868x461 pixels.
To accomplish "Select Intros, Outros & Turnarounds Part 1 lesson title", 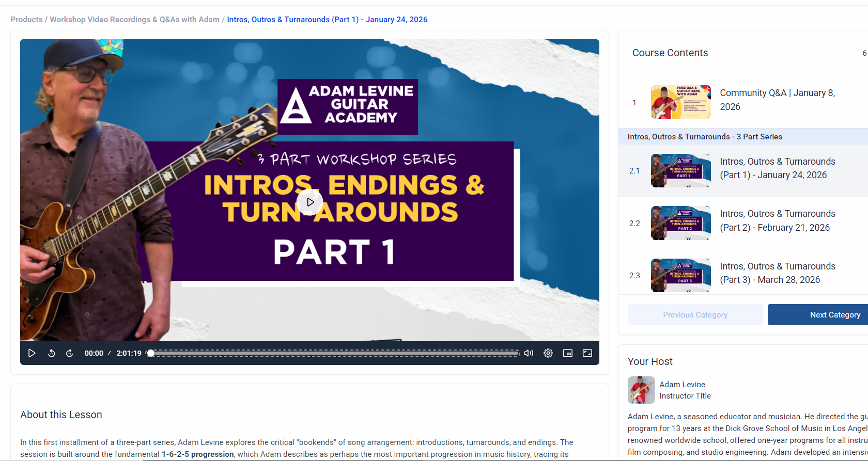I will click(x=778, y=168).
